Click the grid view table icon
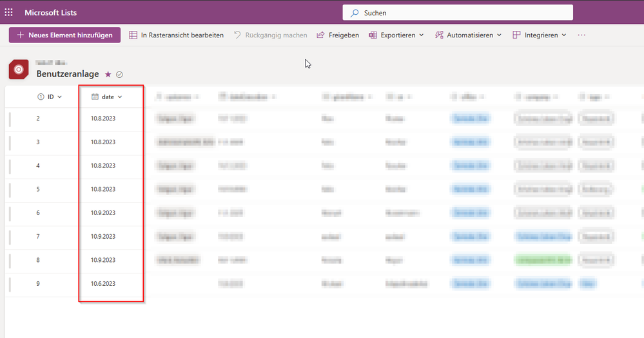This screenshot has height=338, width=644. pyautogui.click(x=133, y=35)
